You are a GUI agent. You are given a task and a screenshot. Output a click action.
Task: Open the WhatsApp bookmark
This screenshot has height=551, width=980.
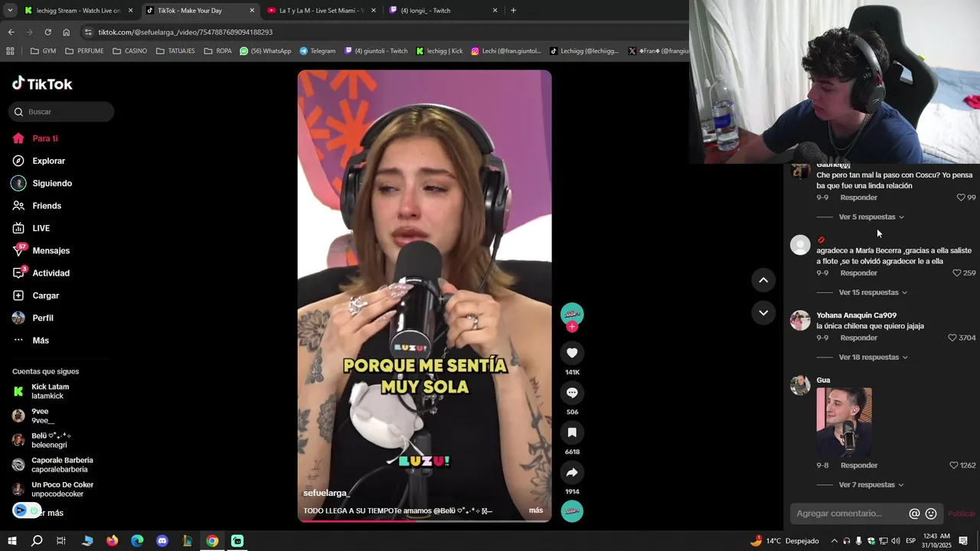[266, 51]
